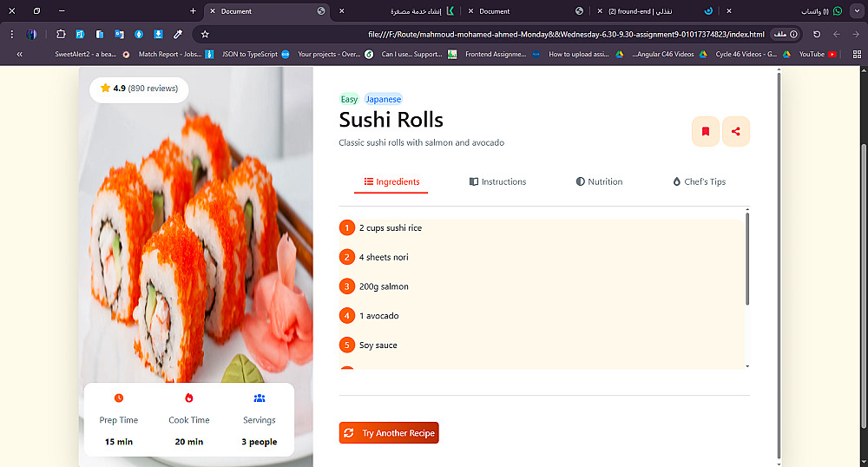Open the Angular C46 Videos bookmark
This screenshot has height=467, width=868.
tap(670, 54)
